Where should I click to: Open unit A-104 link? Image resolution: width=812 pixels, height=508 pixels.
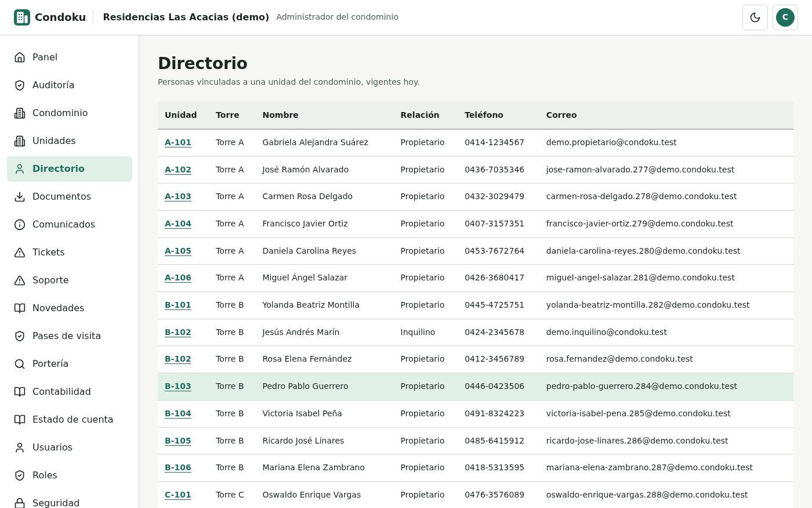click(178, 224)
